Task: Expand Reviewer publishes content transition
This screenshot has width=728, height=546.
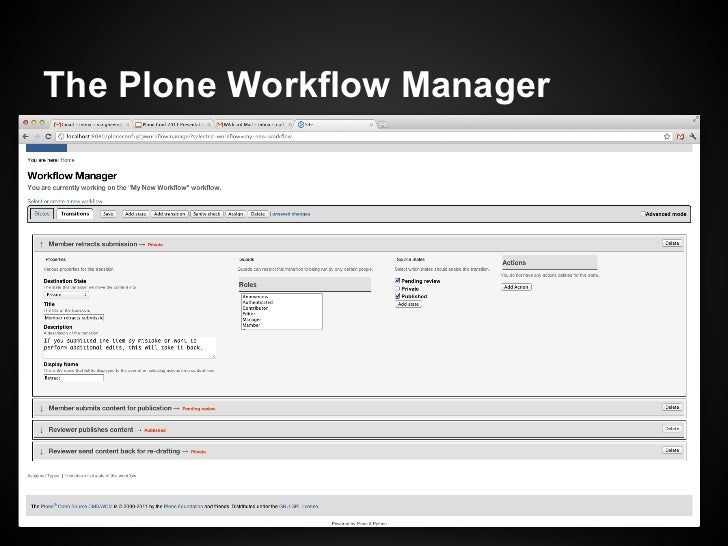Action: pyautogui.click(x=41, y=430)
